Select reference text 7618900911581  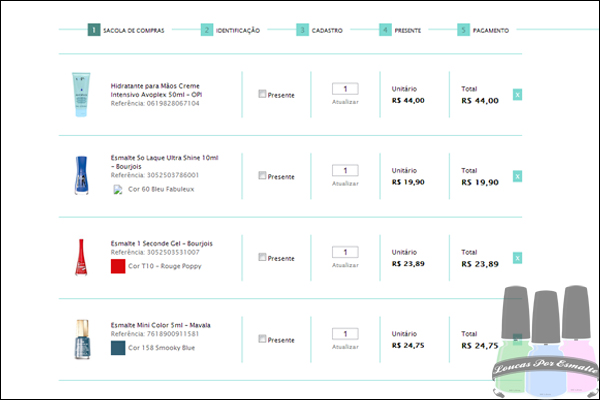click(x=173, y=334)
